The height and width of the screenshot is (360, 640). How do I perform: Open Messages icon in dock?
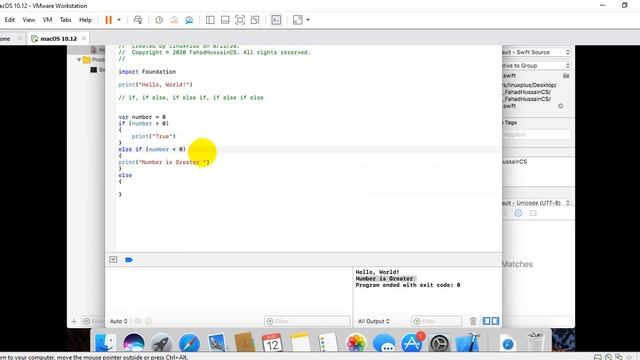pos(384,342)
